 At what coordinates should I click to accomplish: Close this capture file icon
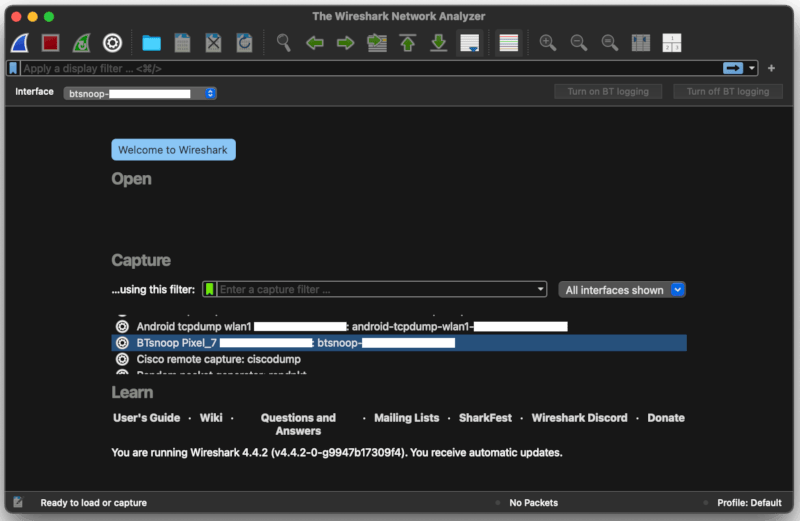[213, 43]
